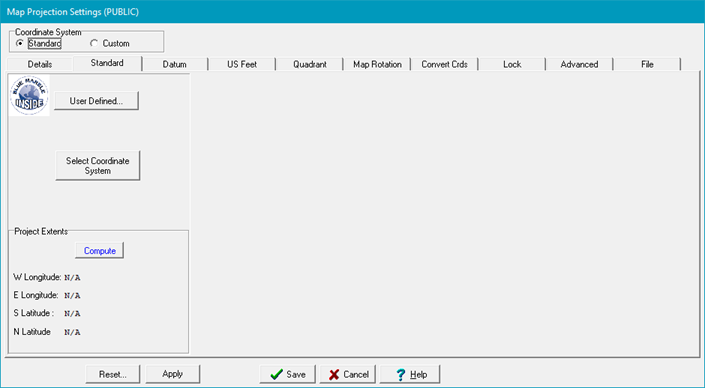This screenshot has height=388, width=705.
Task: Open the Quadrant tab
Action: (x=310, y=64)
